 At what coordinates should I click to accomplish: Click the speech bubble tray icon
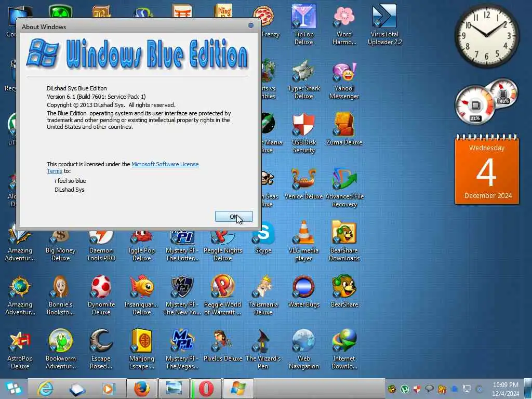(x=429, y=389)
